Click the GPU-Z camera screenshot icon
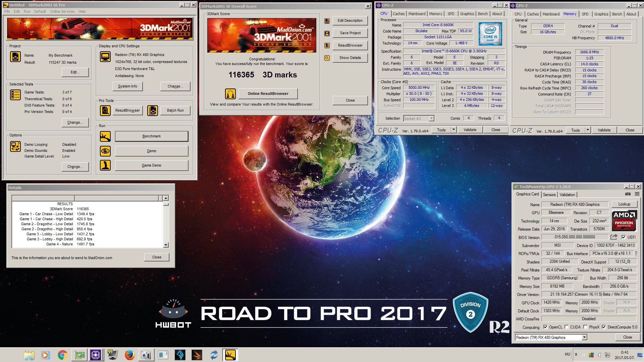The height and width of the screenshot is (362, 644). pos(628,194)
